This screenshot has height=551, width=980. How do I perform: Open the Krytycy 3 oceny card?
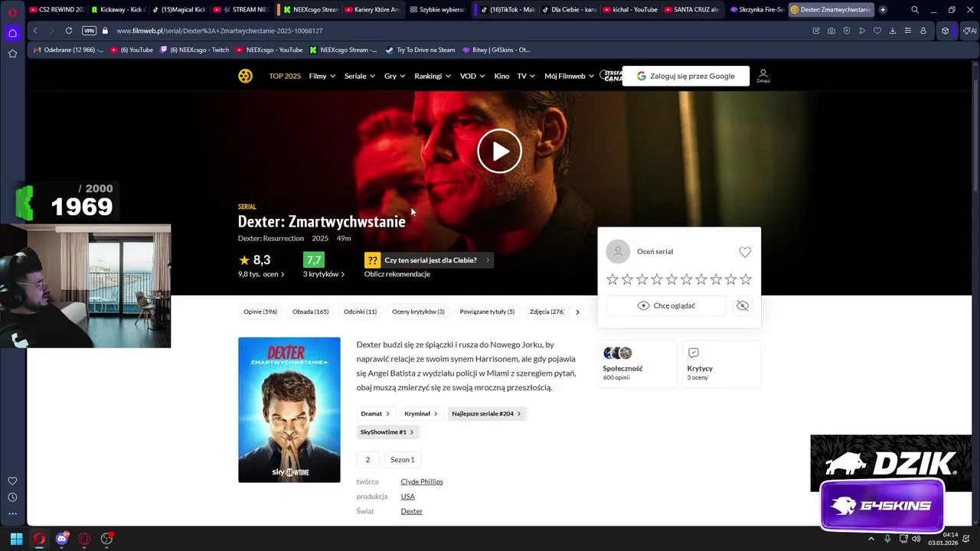click(x=720, y=364)
